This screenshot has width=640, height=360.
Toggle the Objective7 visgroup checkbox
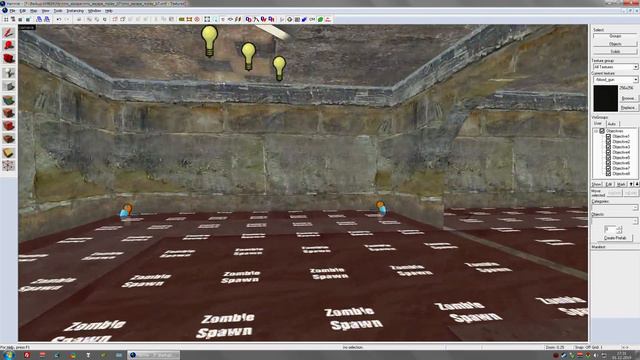(x=609, y=168)
